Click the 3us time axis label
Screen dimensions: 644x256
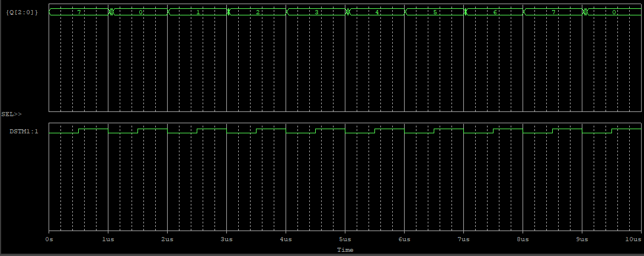(227, 239)
